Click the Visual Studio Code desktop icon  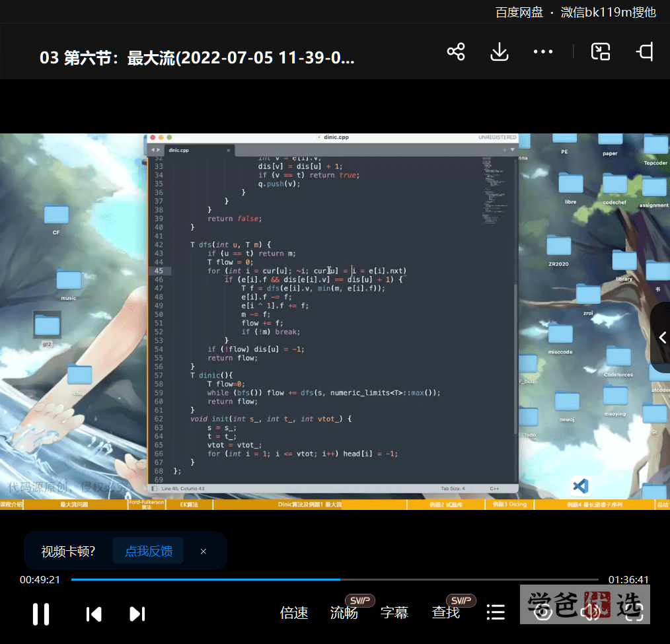[580, 485]
